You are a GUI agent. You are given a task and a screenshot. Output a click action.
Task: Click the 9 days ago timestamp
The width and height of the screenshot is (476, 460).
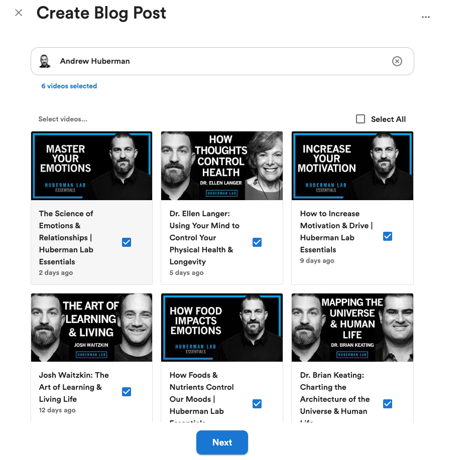pos(317,261)
